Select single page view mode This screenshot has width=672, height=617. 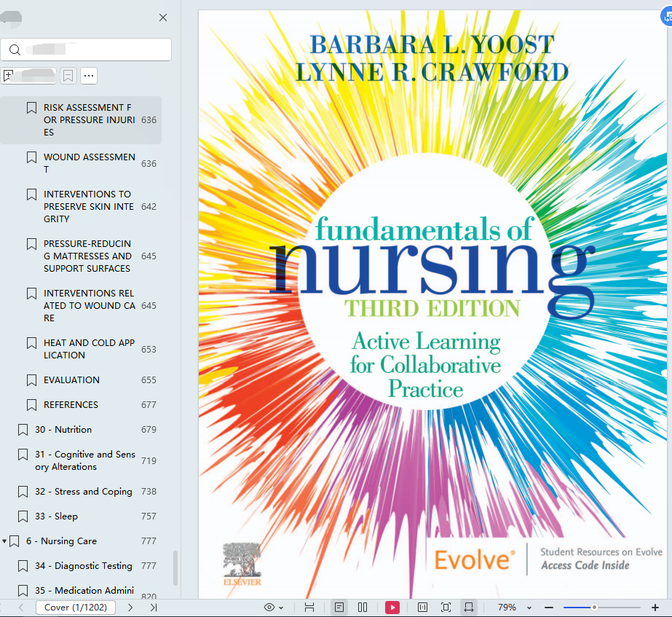click(x=339, y=608)
